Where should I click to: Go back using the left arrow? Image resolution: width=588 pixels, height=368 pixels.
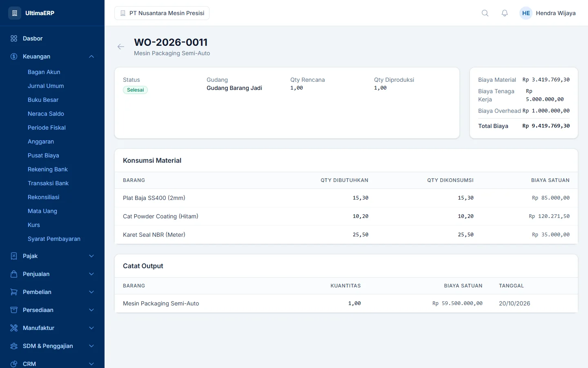pyautogui.click(x=121, y=47)
